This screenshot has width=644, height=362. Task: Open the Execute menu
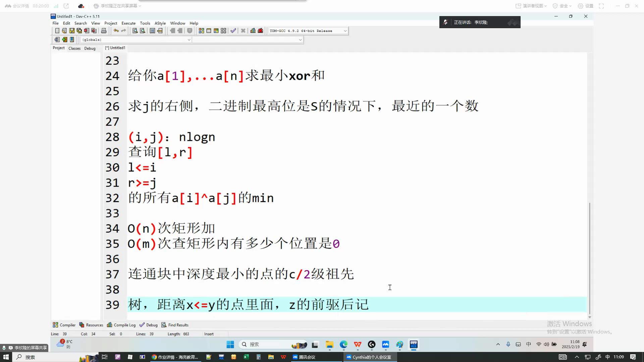pyautogui.click(x=128, y=23)
